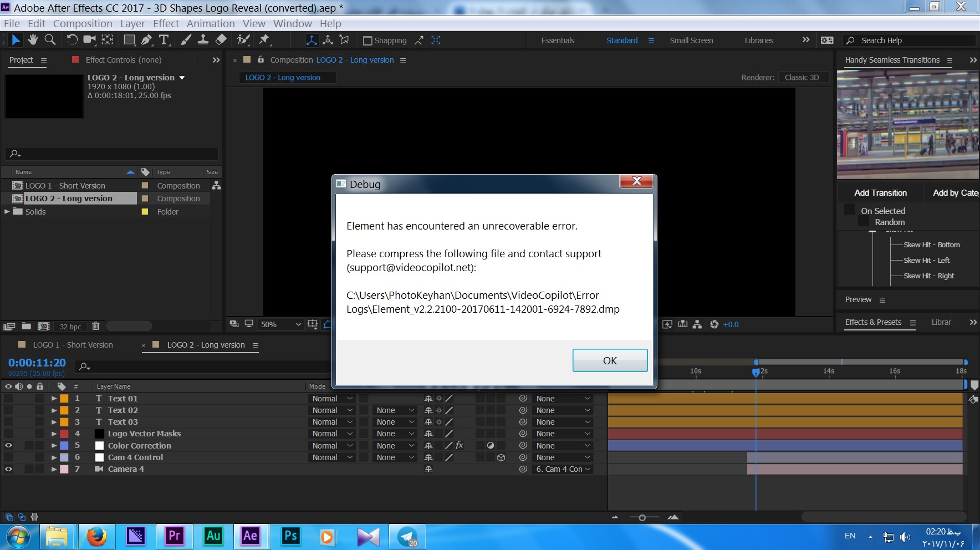The image size is (980, 550).
Task: Check the On Selected option
Action: tap(849, 210)
